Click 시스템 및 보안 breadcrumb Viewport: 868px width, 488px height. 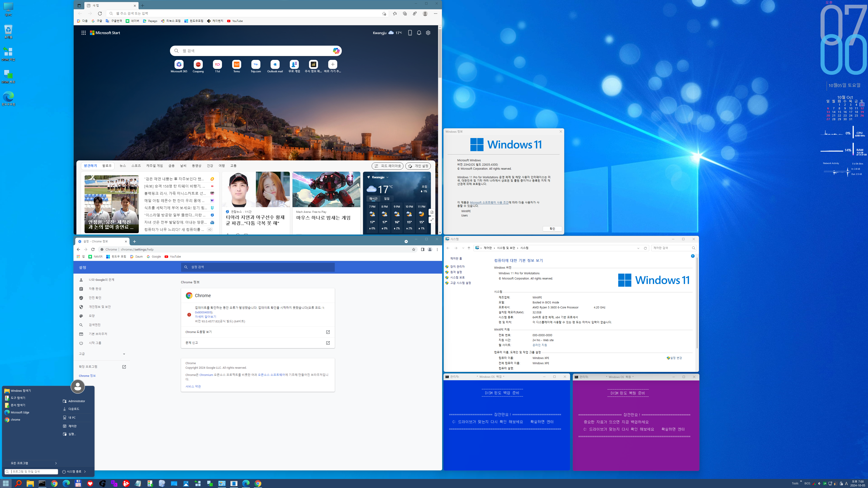point(506,248)
